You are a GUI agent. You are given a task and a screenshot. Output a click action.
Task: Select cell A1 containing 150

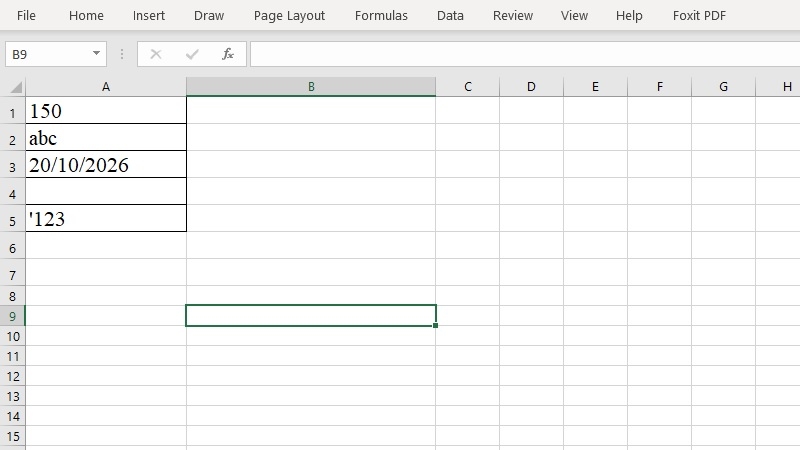(x=106, y=110)
